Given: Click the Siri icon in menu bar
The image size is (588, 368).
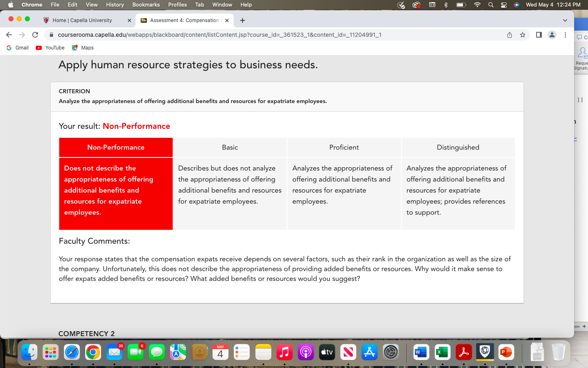Looking at the screenshot, I should click(517, 4).
